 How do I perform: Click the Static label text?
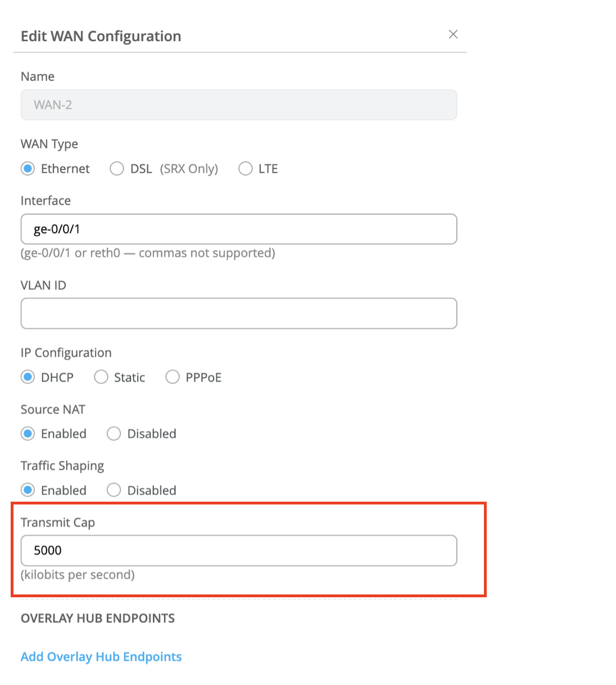pyautogui.click(x=129, y=377)
